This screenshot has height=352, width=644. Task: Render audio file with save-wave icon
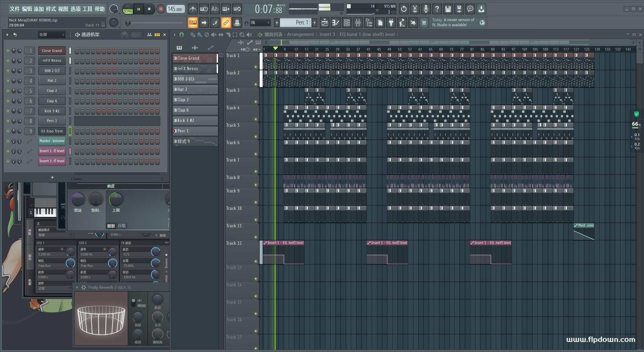pos(459,9)
